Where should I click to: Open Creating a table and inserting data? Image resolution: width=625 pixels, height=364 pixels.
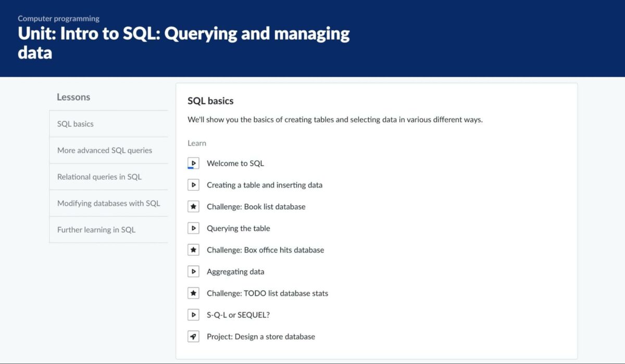(x=265, y=185)
